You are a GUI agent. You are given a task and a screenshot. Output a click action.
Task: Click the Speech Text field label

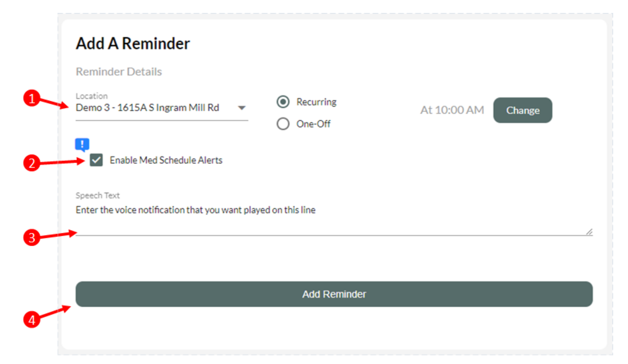coord(98,195)
